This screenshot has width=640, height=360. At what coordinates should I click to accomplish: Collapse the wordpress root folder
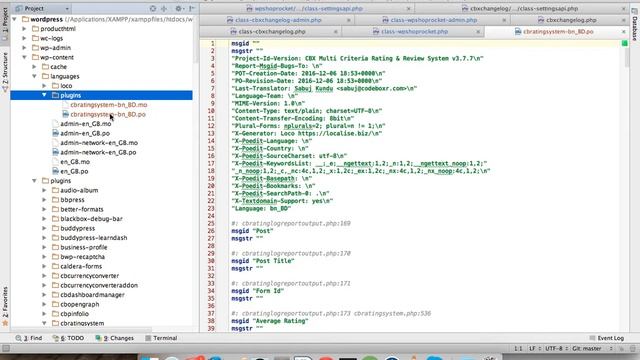point(15,19)
